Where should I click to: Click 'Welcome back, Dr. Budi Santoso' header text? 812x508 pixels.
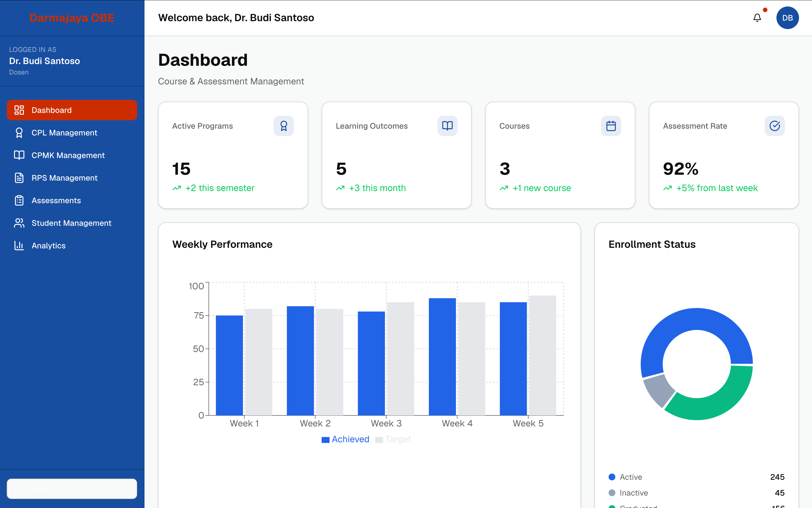tap(236, 18)
